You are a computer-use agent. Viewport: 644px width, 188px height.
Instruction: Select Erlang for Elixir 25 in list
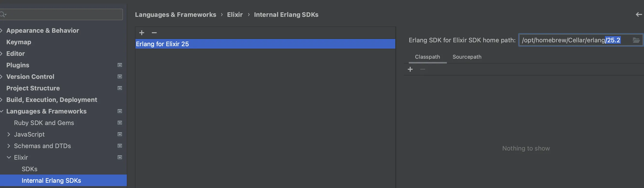162,44
